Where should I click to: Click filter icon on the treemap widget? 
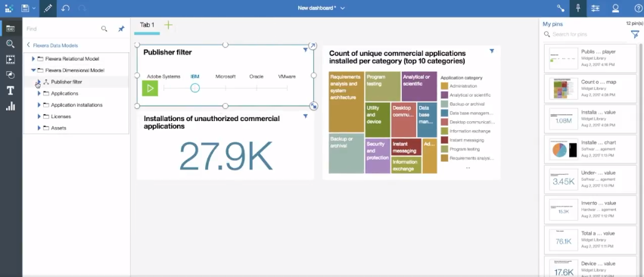(492, 51)
